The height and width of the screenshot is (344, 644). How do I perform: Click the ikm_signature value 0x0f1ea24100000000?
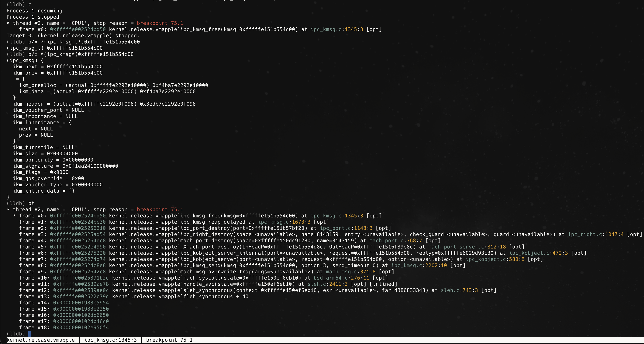(90, 166)
